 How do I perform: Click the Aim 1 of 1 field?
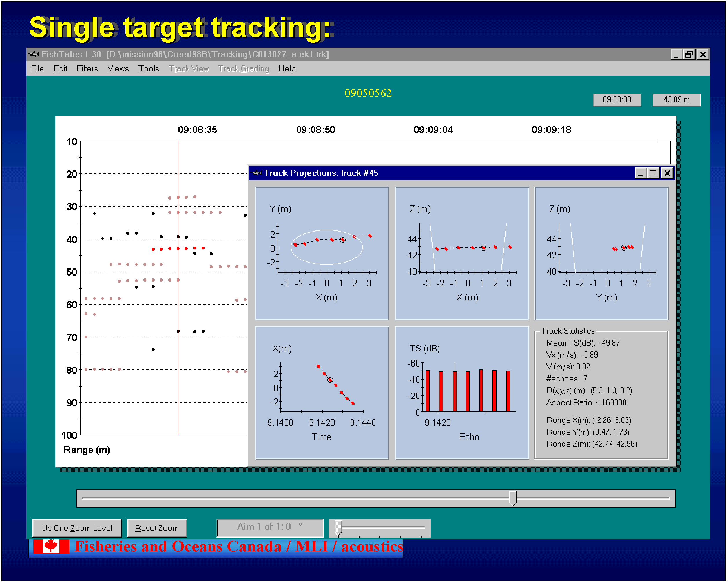pos(270,528)
